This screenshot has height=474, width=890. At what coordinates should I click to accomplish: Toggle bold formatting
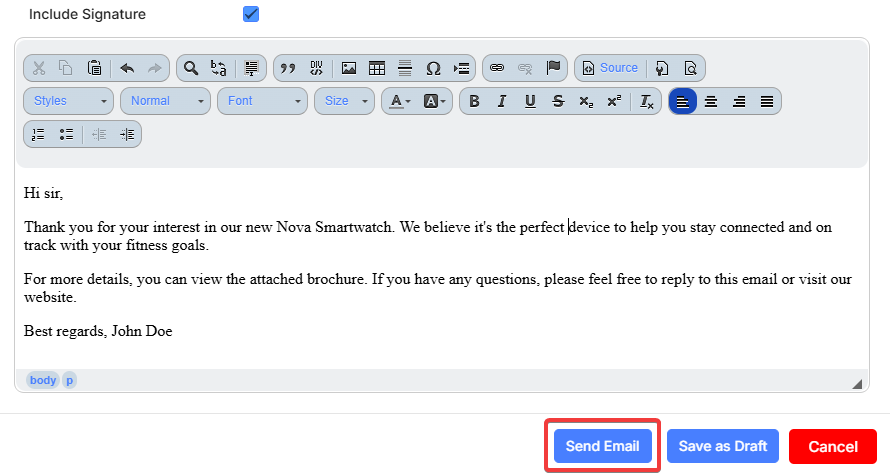[474, 101]
